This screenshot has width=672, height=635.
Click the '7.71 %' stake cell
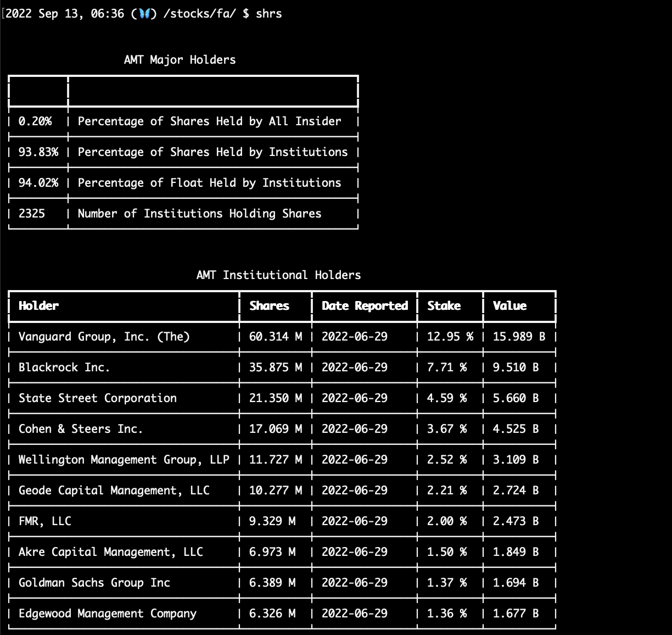(447, 367)
